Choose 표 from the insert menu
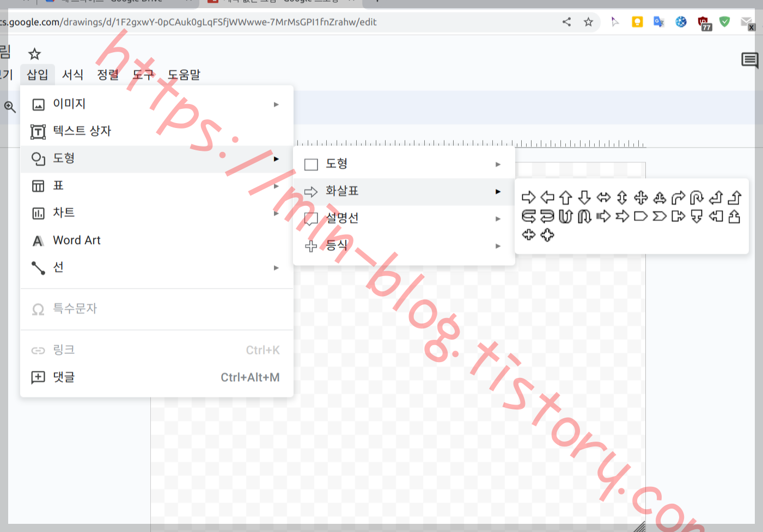 pos(157,186)
